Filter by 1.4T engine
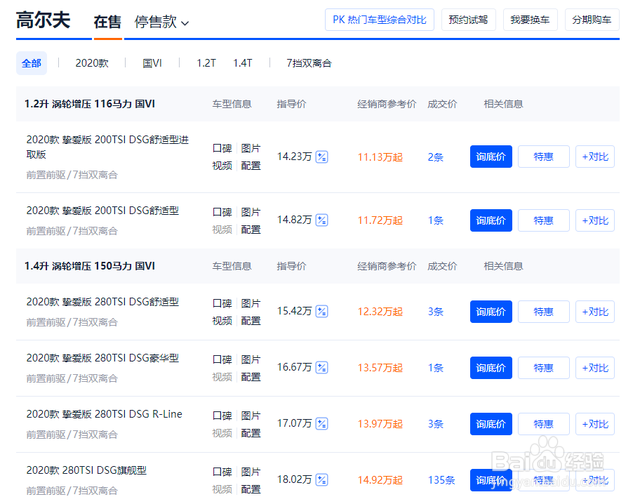This screenshot has height=504, width=640. [242, 63]
